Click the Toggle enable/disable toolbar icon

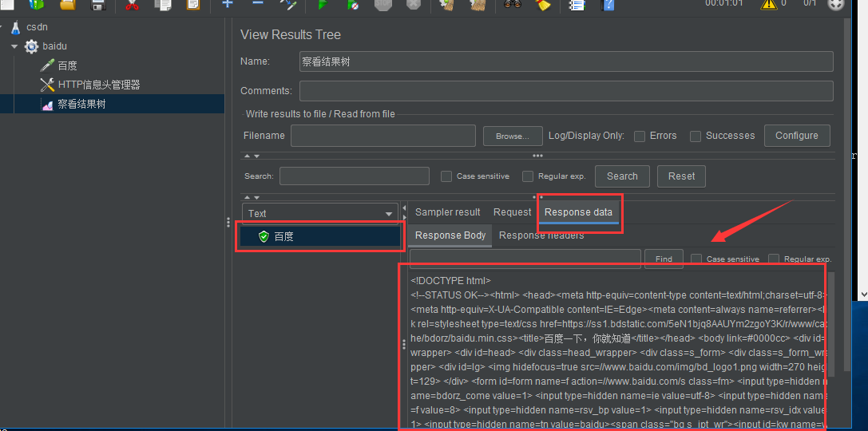(x=288, y=4)
